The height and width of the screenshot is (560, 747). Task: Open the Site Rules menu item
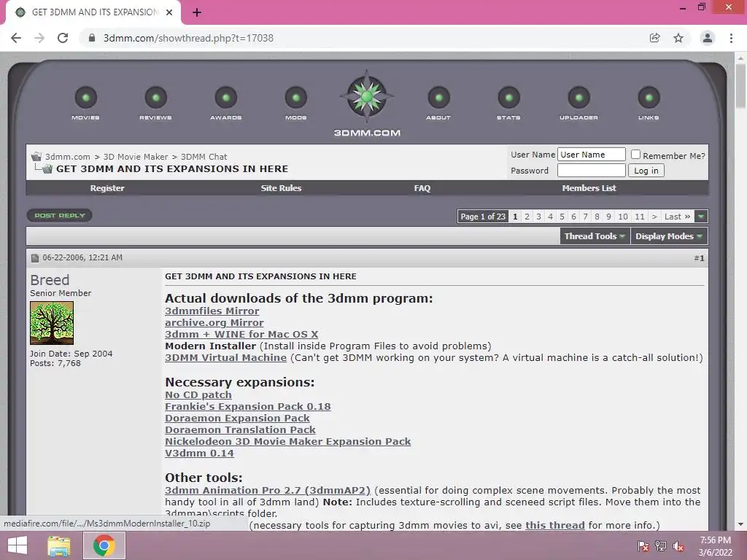(281, 188)
